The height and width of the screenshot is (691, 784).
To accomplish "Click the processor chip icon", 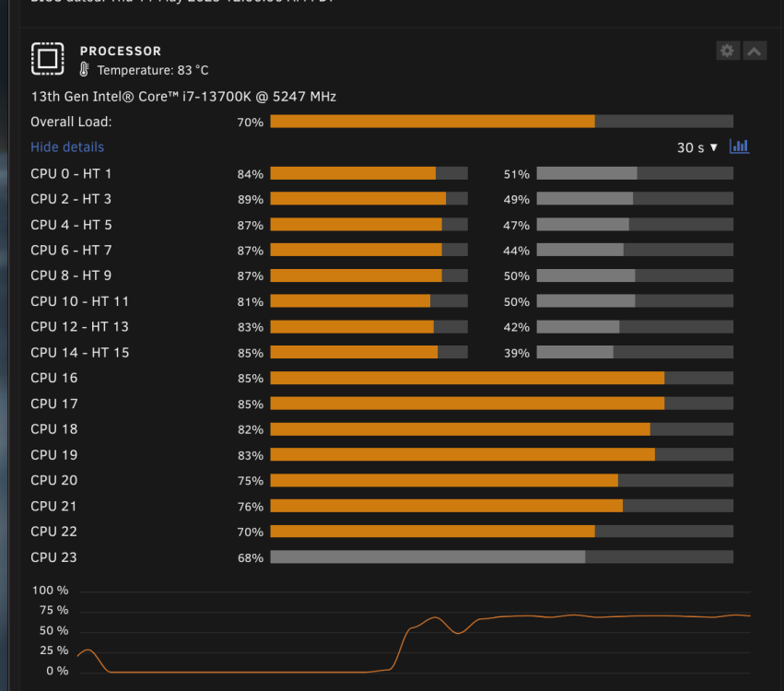I will tap(48, 59).
